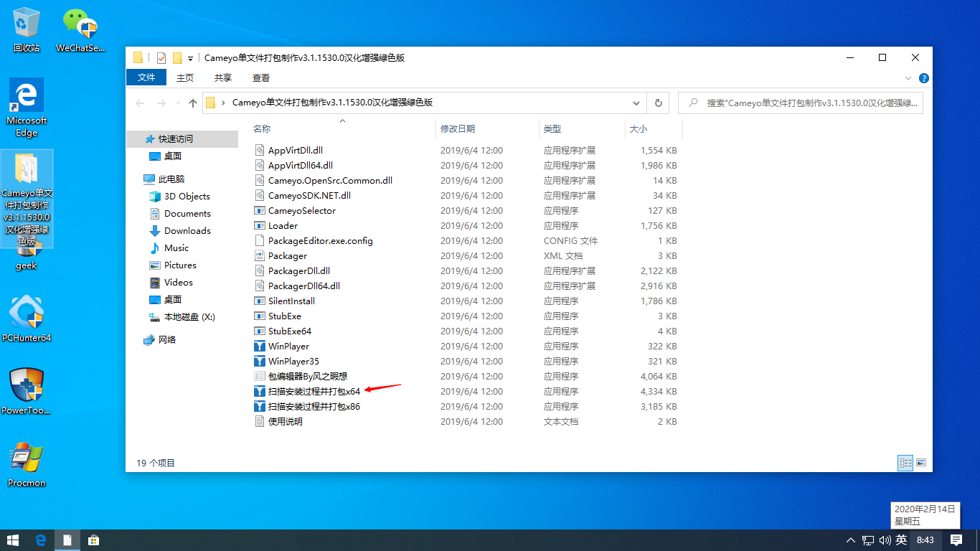Select the 使用说明 text document icon
Viewport: 980px width, 551px height.
260,422
